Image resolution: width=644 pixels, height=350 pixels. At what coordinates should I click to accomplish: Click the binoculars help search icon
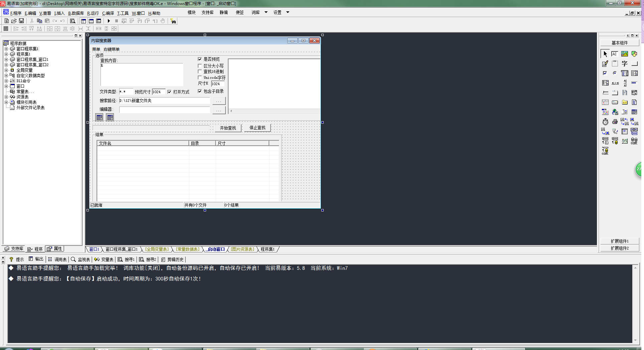click(x=173, y=21)
